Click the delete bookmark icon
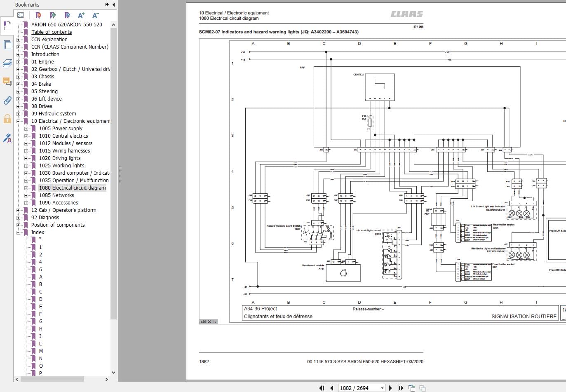 38,15
